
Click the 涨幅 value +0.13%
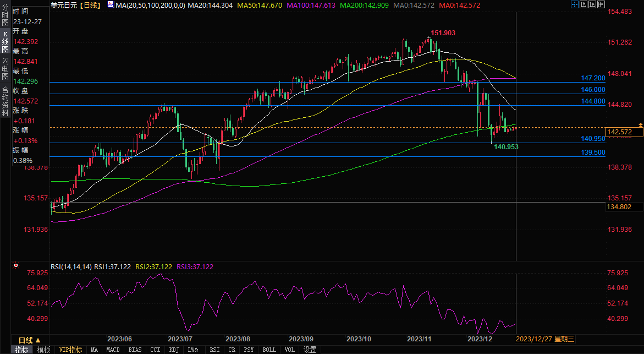(x=25, y=140)
